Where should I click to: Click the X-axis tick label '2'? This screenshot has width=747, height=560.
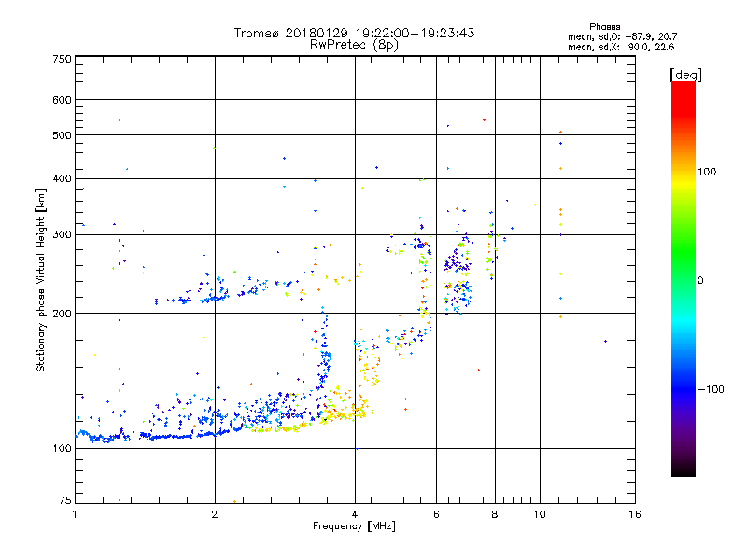coord(215,514)
